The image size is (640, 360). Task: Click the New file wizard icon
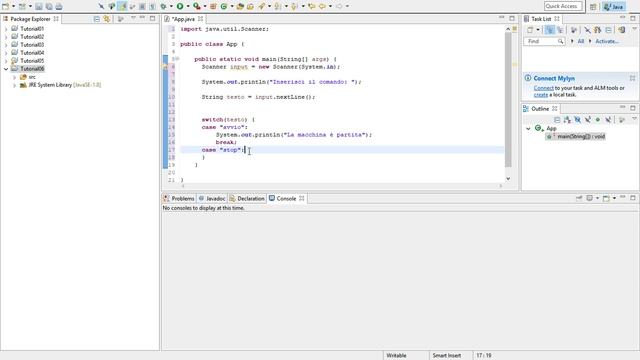tap(5, 6)
